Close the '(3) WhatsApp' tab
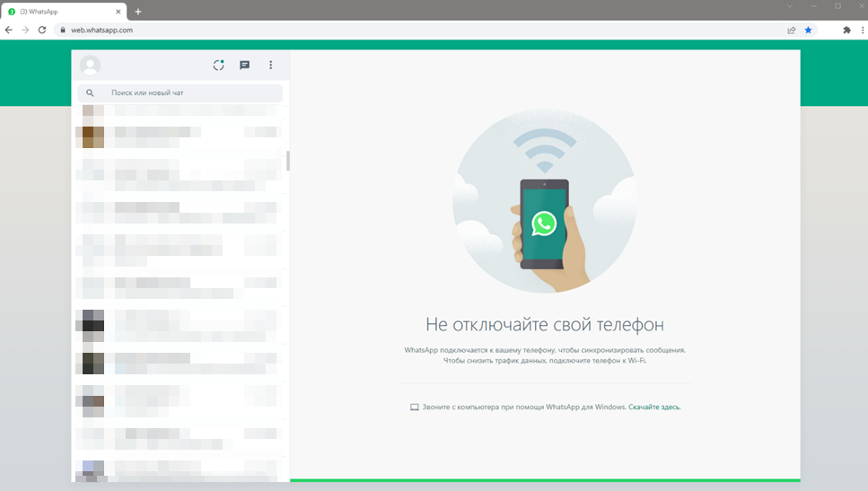868x491 pixels. tap(118, 12)
